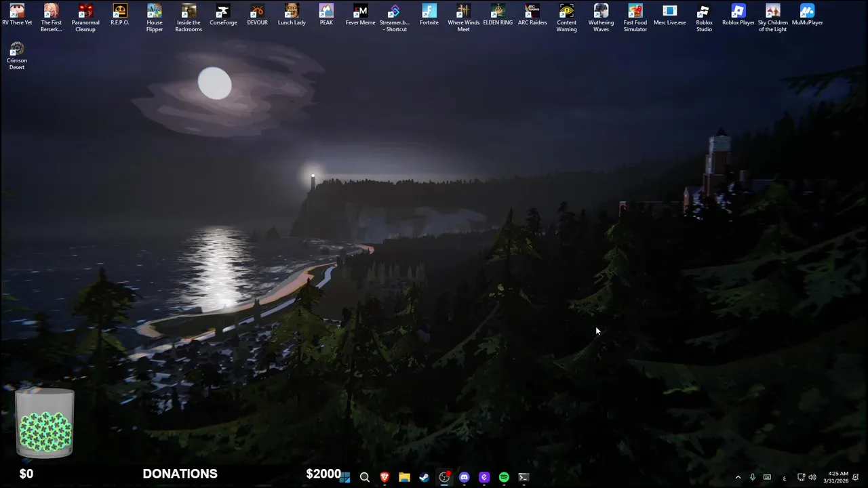Select the ARC Raiders icon
The height and width of the screenshot is (488, 868).
[532, 15]
